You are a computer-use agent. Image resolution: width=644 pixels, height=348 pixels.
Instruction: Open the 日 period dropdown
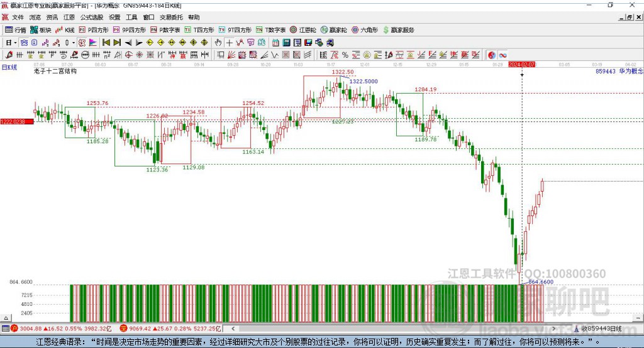tap(10, 43)
